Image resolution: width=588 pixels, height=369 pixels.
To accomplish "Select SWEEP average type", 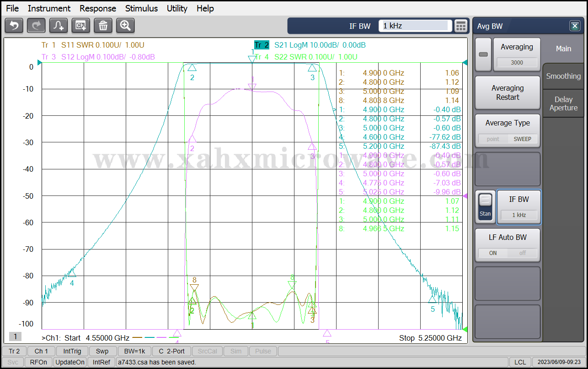I will pyautogui.click(x=522, y=139).
